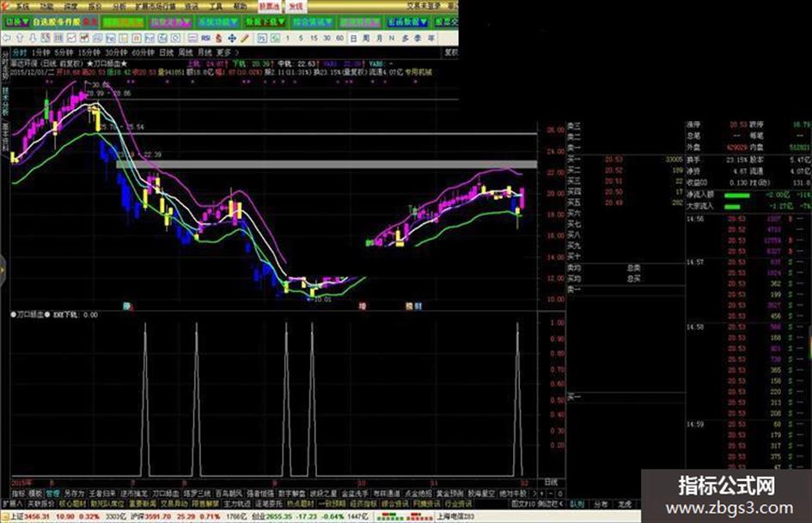Image resolution: width=812 pixels, height=523 pixels.
Task: Open the 复权 option at chart top-right
Action: click(x=452, y=52)
